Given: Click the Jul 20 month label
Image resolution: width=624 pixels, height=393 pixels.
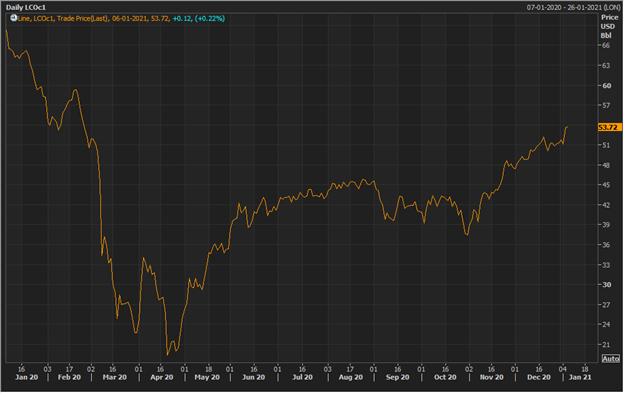Looking at the screenshot, I should pos(302,377).
